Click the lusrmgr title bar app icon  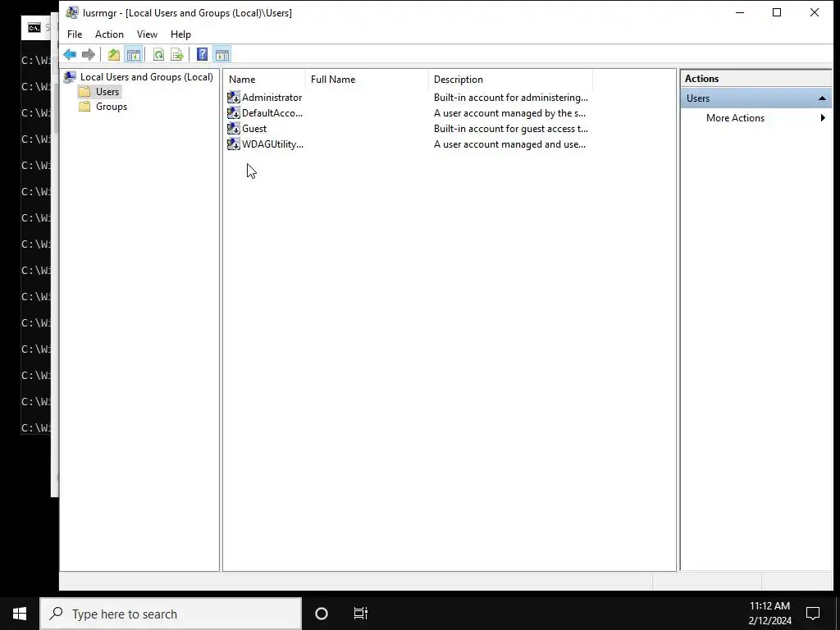(x=72, y=12)
